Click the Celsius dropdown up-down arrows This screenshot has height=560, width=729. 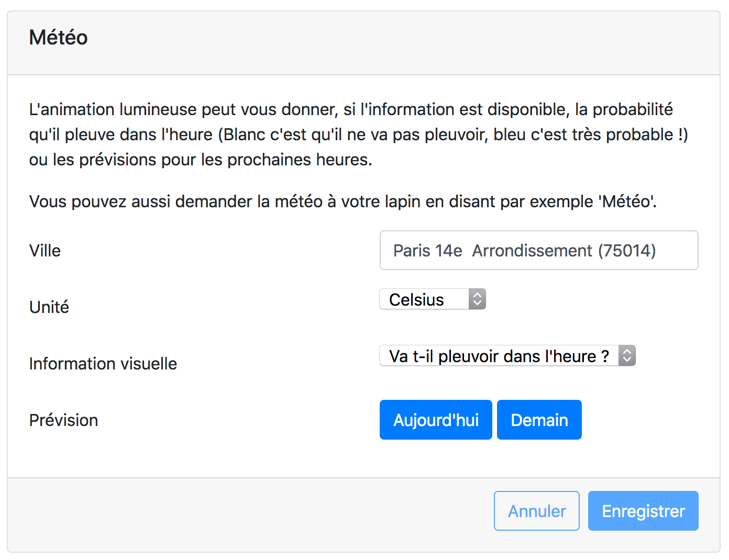pos(477,299)
